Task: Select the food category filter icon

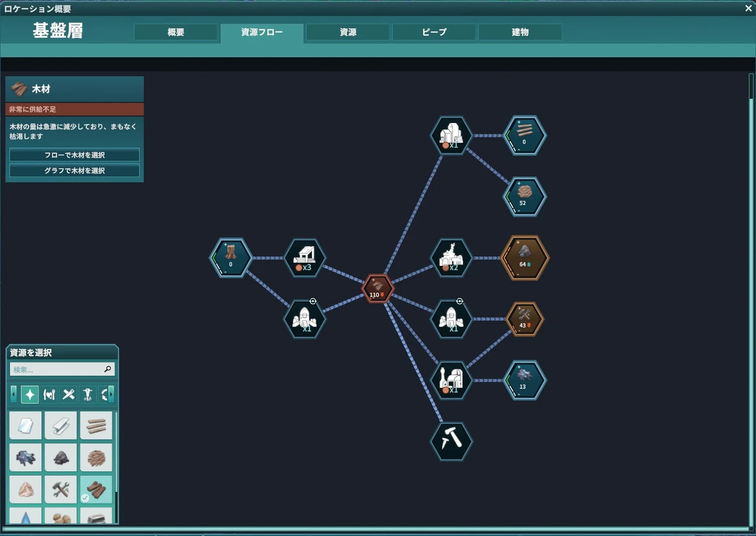Action: pyautogui.click(x=49, y=394)
